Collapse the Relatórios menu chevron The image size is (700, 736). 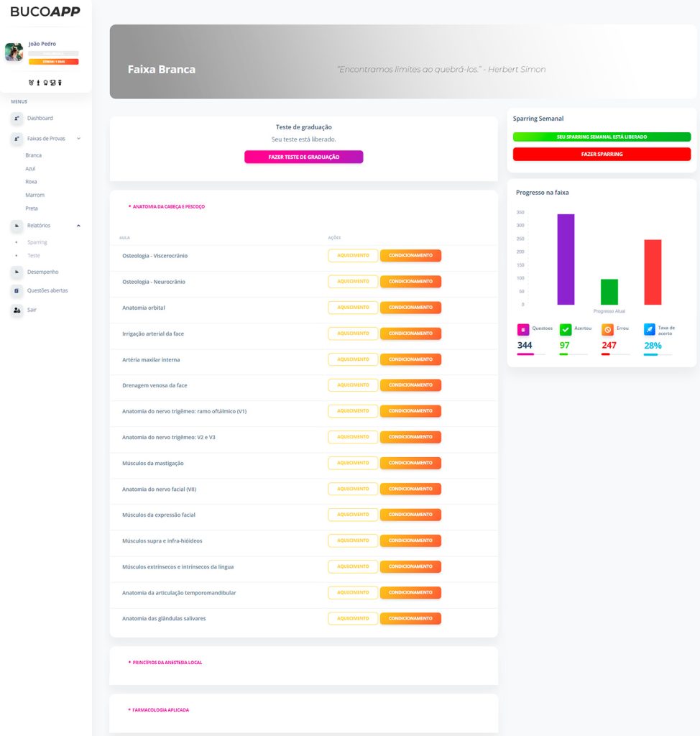(78, 226)
